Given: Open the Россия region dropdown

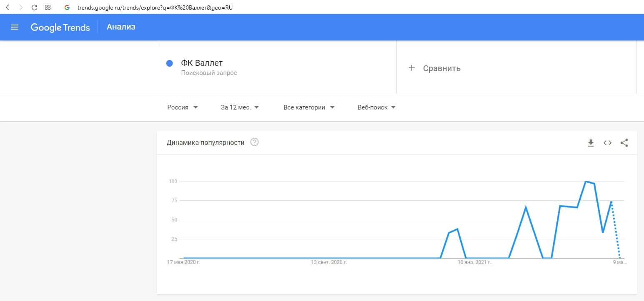Looking at the screenshot, I should click(x=183, y=107).
